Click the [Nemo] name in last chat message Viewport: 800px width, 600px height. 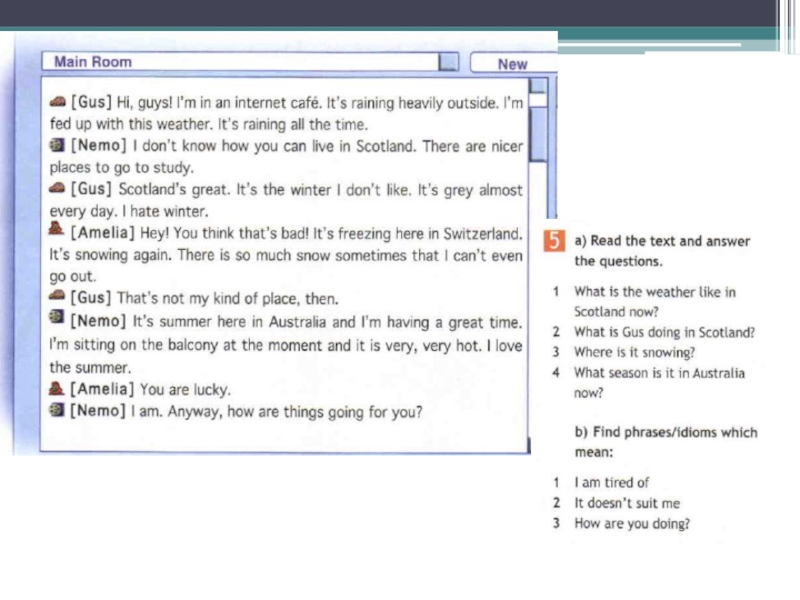pyautogui.click(x=98, y=411)
